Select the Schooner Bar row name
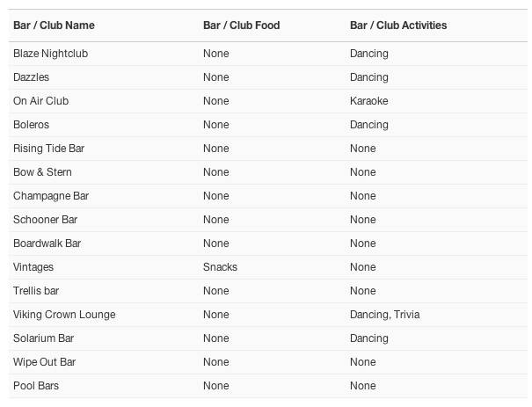532x407 pixels. coord(45,220)
